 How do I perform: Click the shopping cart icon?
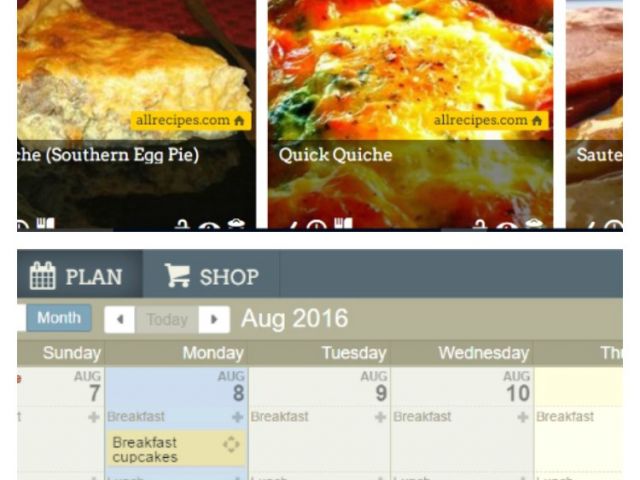(177, 275)
